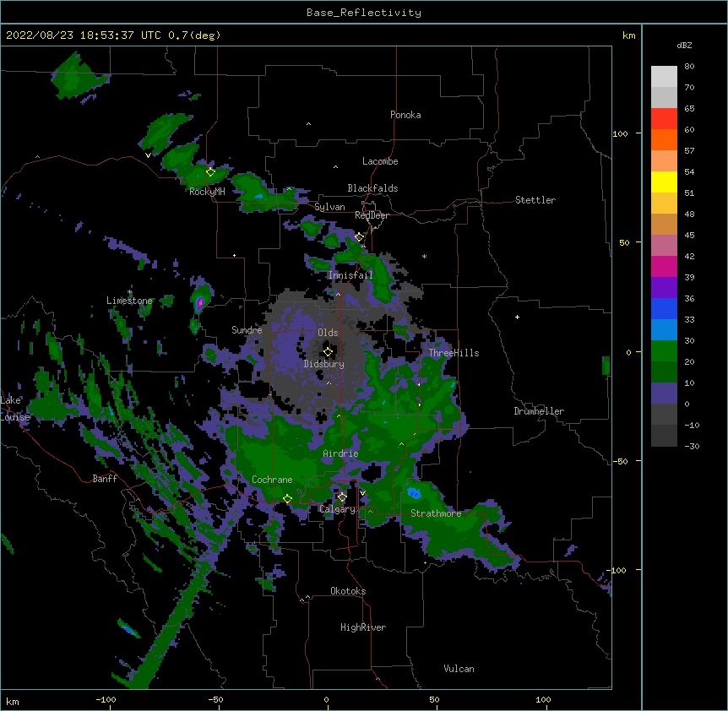Select the Okotoks label on the map
Image resolution: width=728 pixels, height=711 pixels.
[x=348, y=591]
